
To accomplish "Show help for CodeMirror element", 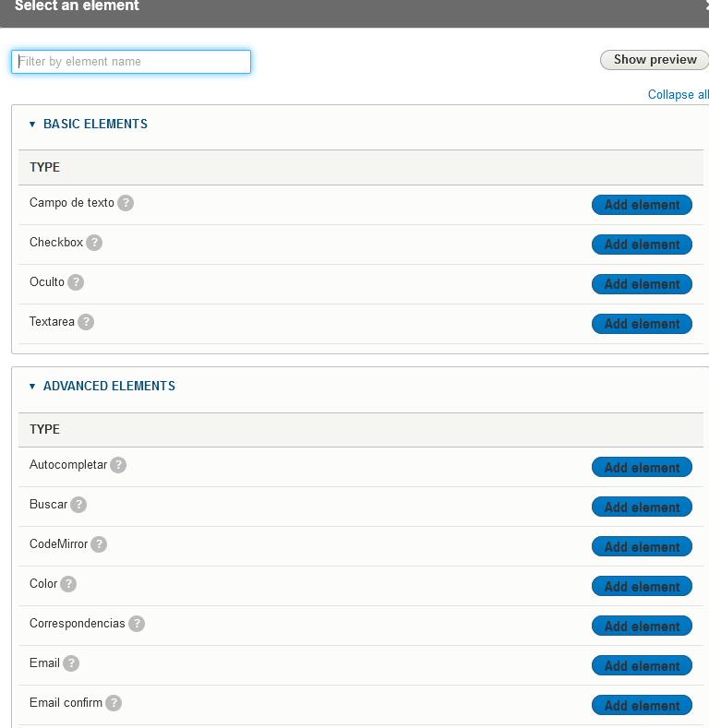I will (x=99, y=544).
